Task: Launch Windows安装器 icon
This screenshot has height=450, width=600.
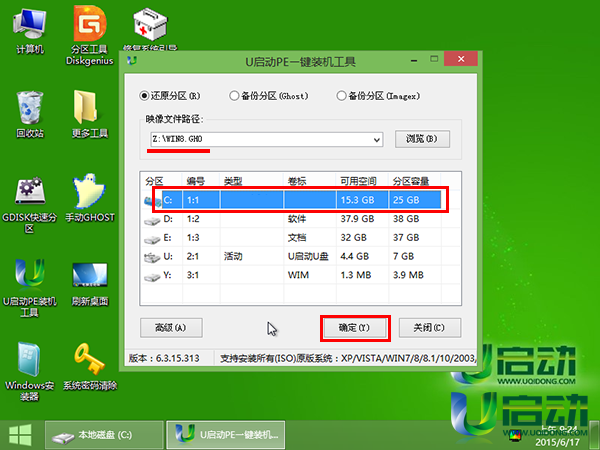Action: pos(29,371)
